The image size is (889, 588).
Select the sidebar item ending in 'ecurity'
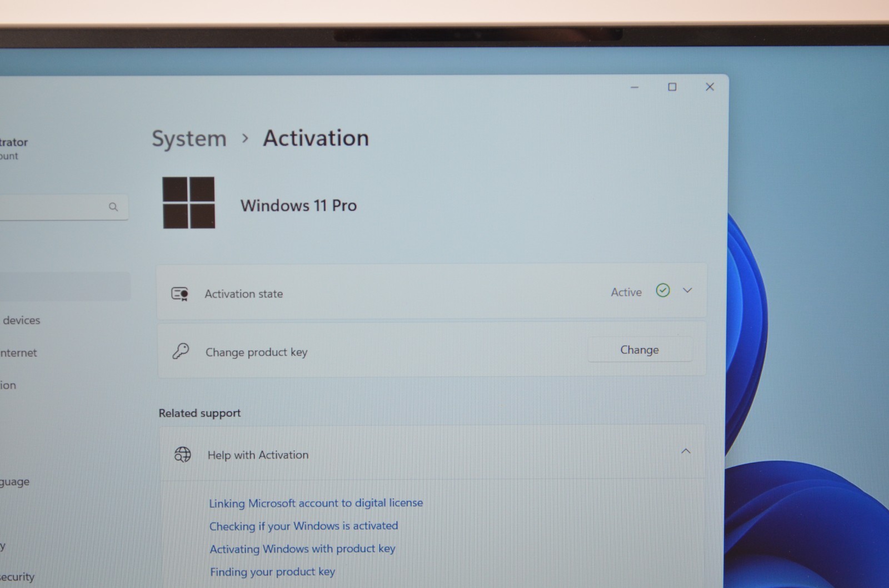tap(17, 577)
